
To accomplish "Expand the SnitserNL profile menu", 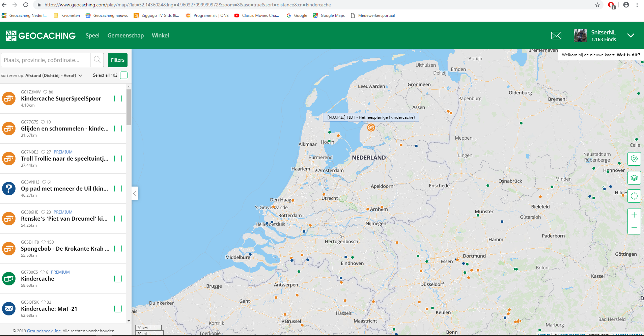I will pyautogui.click(x=631, y=35).
